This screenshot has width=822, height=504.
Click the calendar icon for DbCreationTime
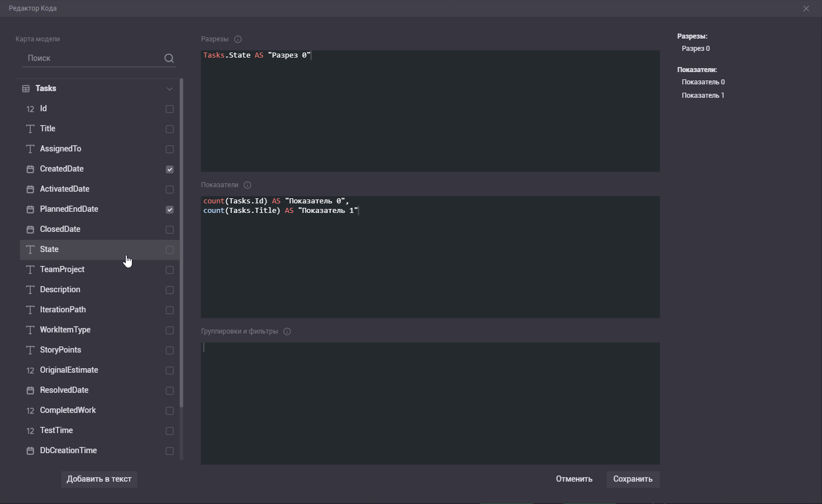pyautogui.click(x=30, y=451)
